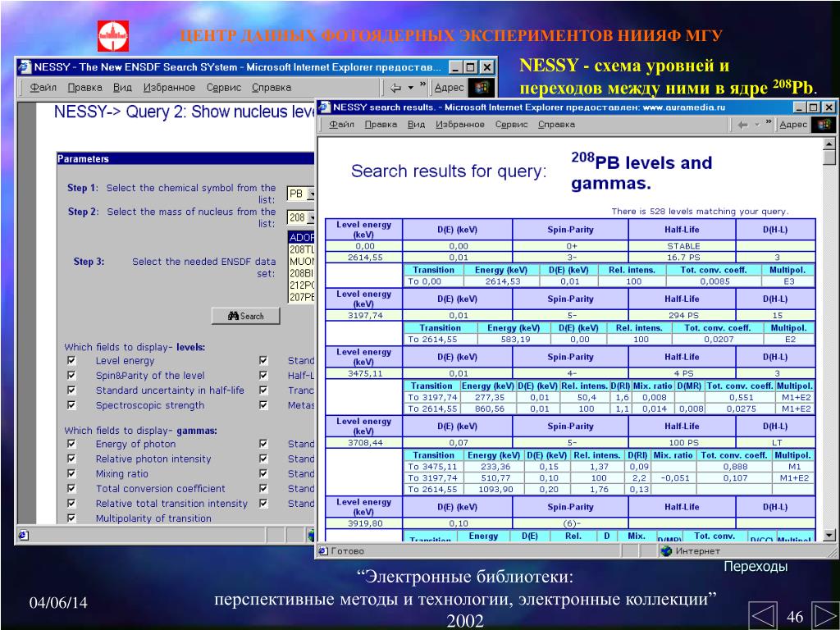
Task: Click level energy 3475,11 cell
Action: (364, 373)
